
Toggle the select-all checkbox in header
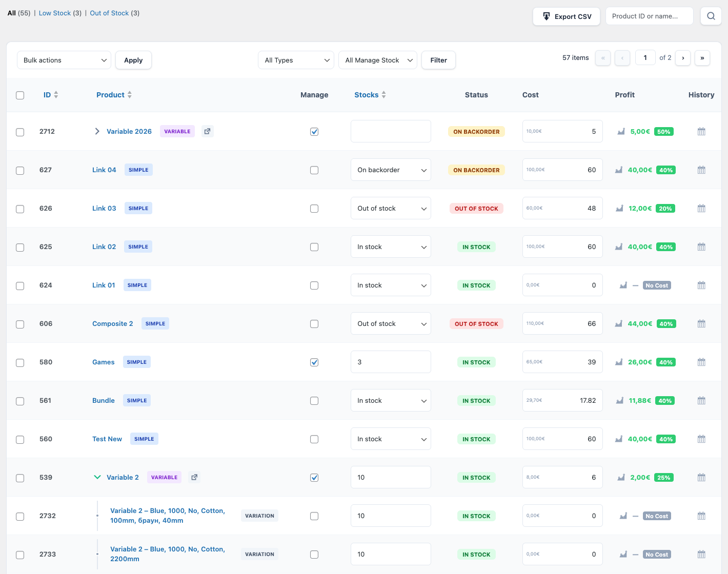pos(20,95)
